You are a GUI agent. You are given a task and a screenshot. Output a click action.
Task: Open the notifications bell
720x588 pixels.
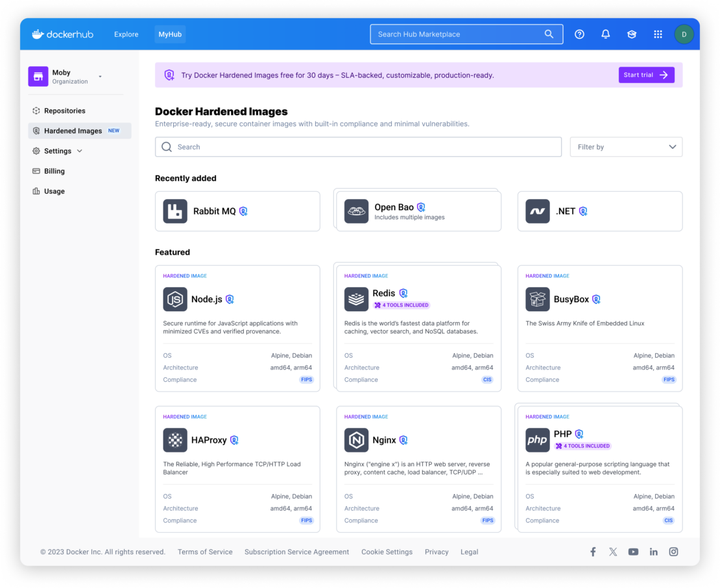coord(605,34)
